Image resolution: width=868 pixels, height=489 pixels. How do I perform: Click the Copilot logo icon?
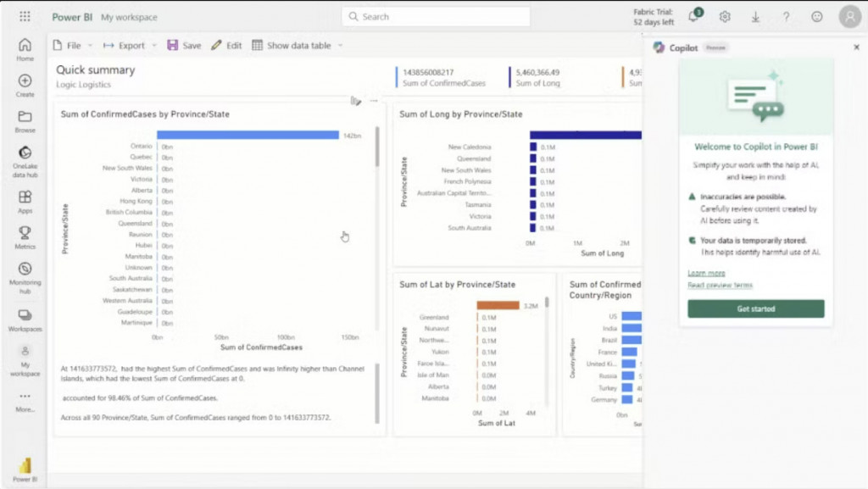[x=659, y=47]
